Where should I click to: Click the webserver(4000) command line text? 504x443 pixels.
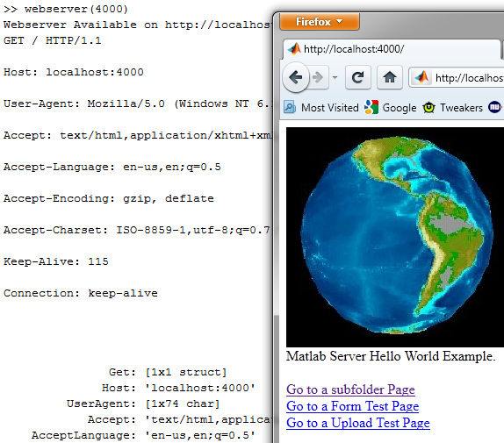click(x=76, y=9)
